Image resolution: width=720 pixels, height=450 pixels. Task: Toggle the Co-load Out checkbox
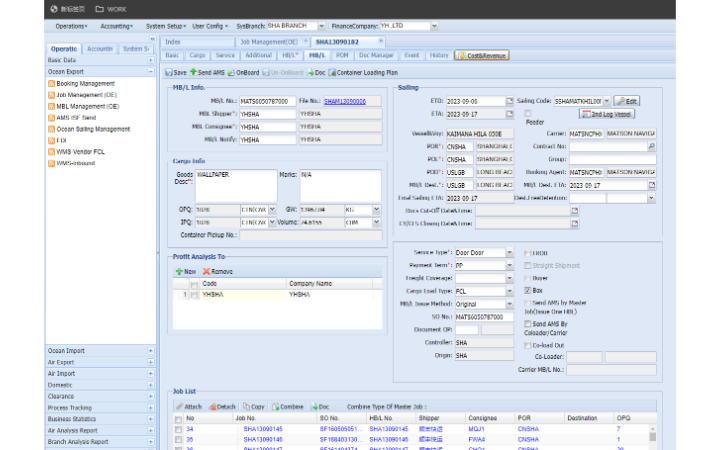[528, 346]
